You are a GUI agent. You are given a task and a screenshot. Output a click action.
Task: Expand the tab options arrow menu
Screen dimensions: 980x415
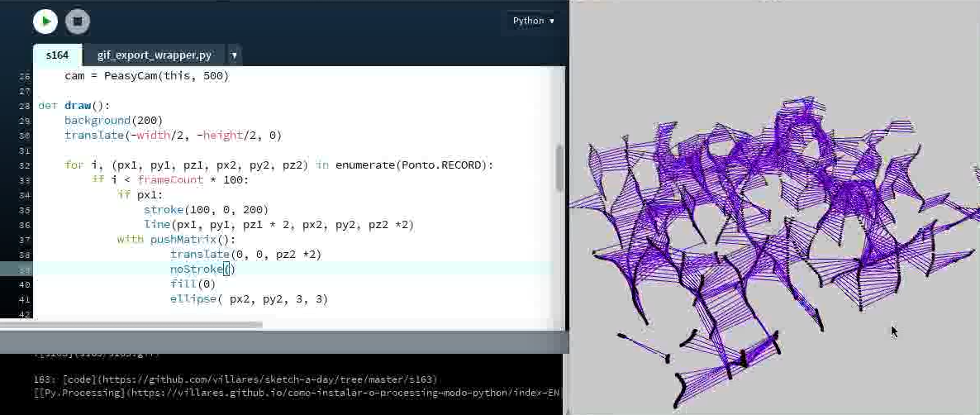pos(235,55)
